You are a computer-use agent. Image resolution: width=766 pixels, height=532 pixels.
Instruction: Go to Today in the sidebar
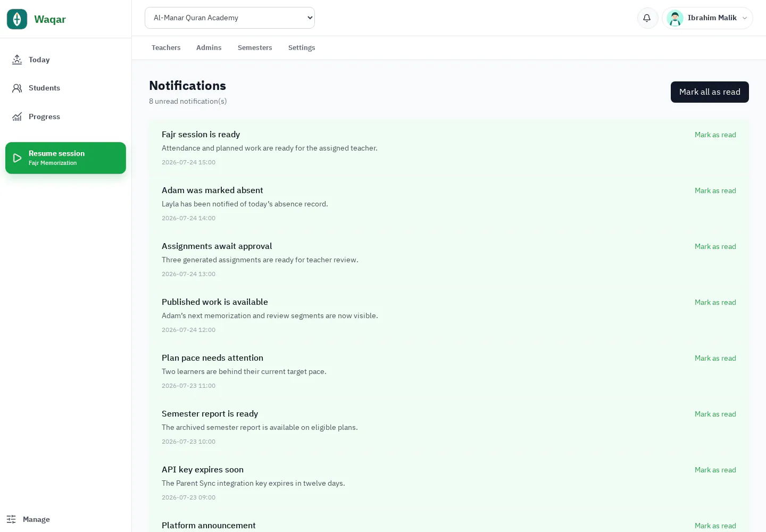click(x=65, y=60)
